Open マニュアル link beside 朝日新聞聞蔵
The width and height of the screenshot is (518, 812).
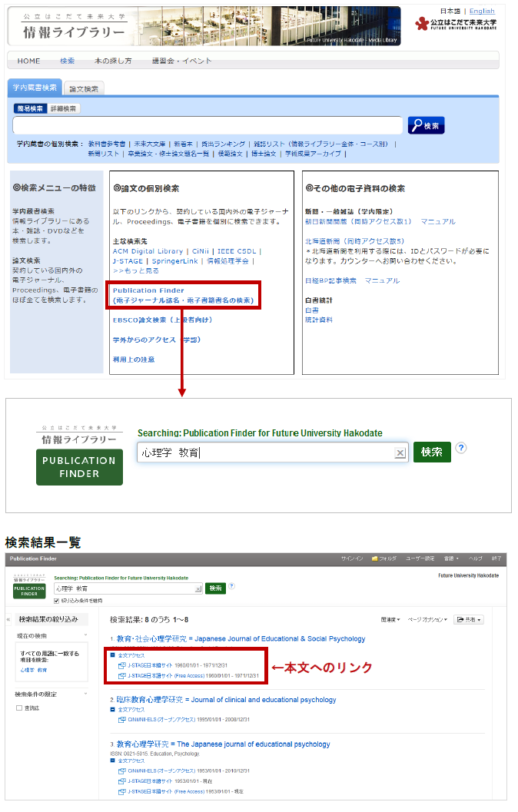(x=438, y=222)
